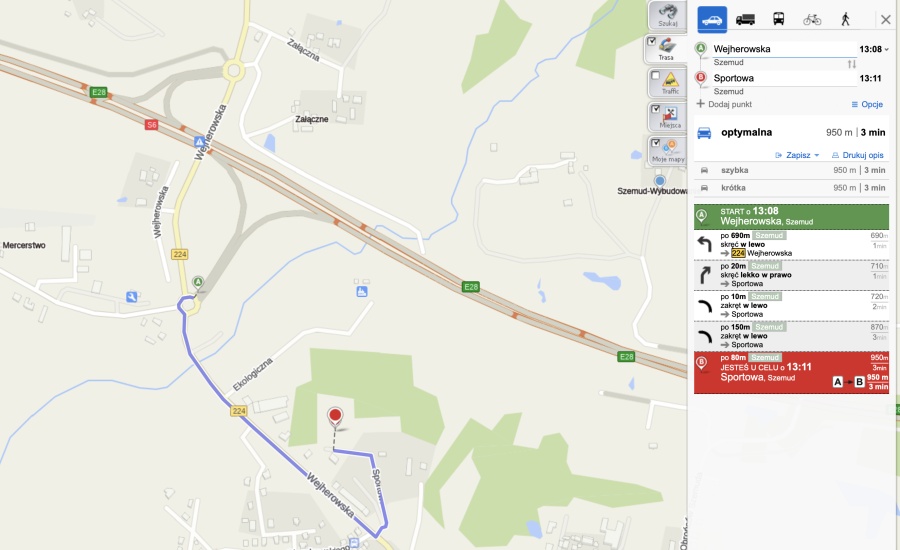Click the Sportowa destination input field
Image resolution: width=900 pixels, height=550 pixels.
point(783,78)
